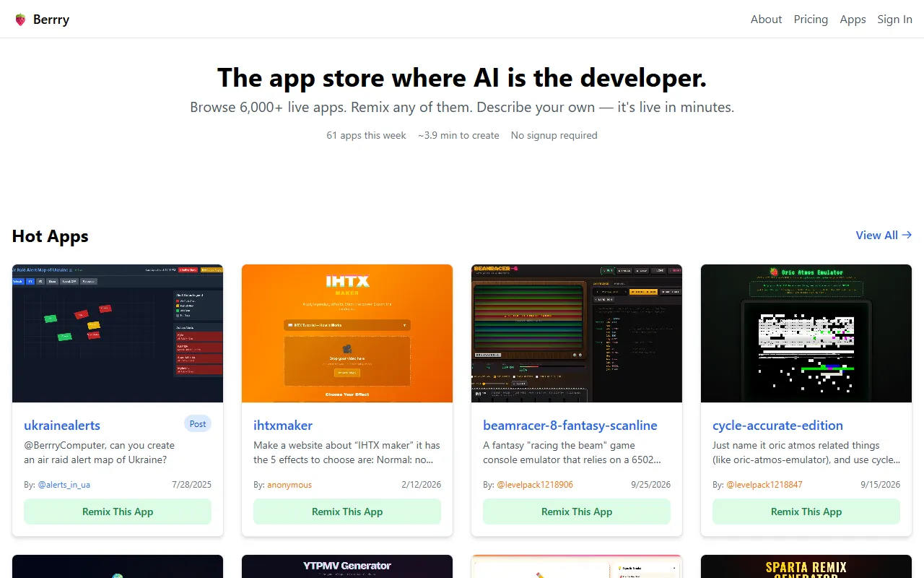Open the Pricing page
924x578 pixels.
coord(811,20)
